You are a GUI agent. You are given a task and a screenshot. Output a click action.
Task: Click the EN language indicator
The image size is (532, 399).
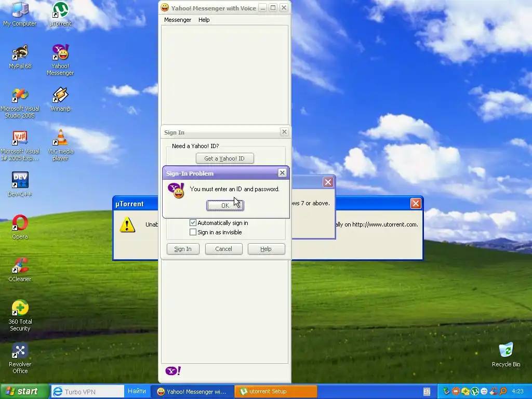coord(427,392)
